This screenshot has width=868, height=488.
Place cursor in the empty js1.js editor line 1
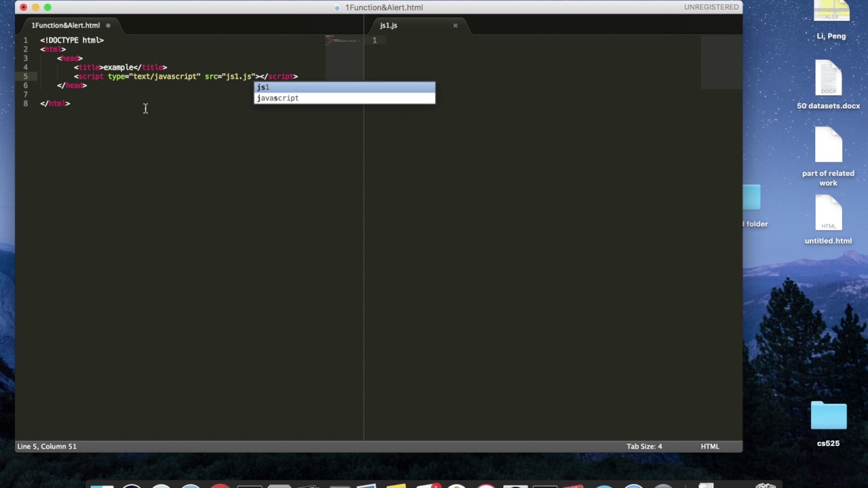pyautogui.click(x=542, y=40)
